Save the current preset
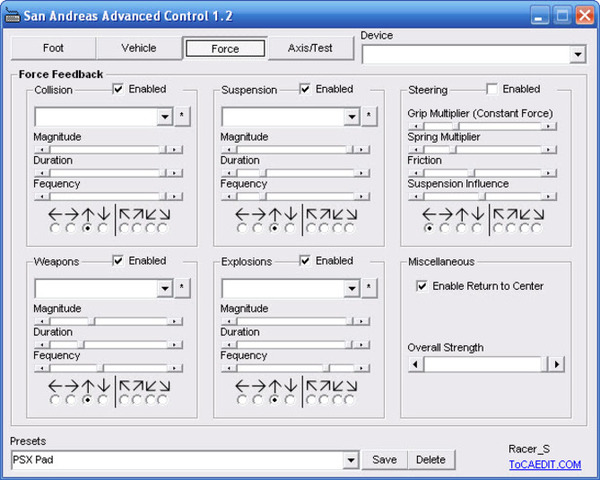 tap(384, 460)
